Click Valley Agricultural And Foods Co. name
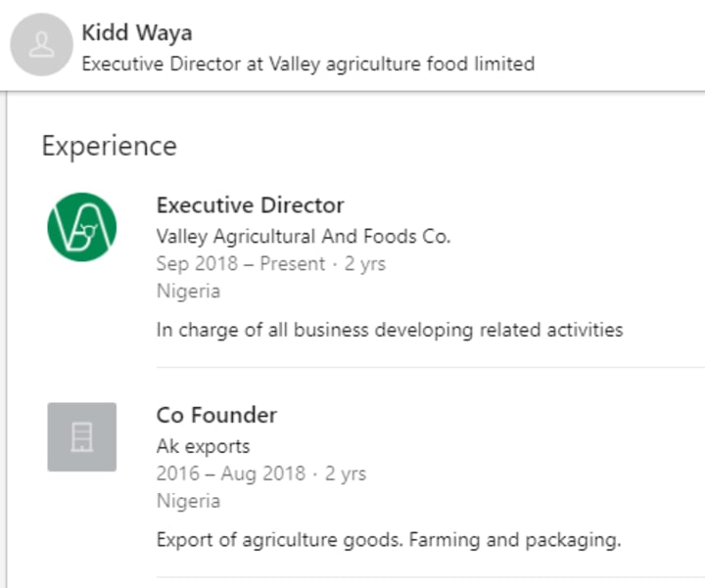The height and width of the screenshot is (588, 705). pos(303,236)
